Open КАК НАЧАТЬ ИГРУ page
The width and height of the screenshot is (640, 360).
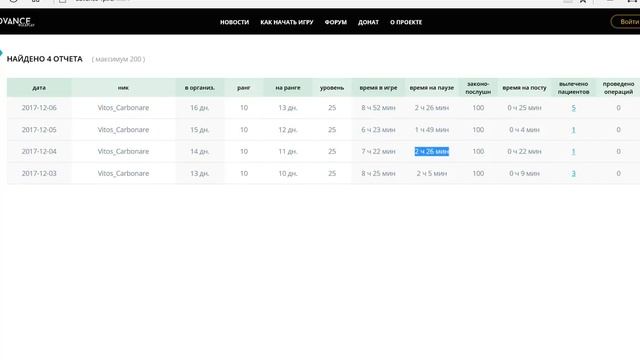[x=287, y=22]
